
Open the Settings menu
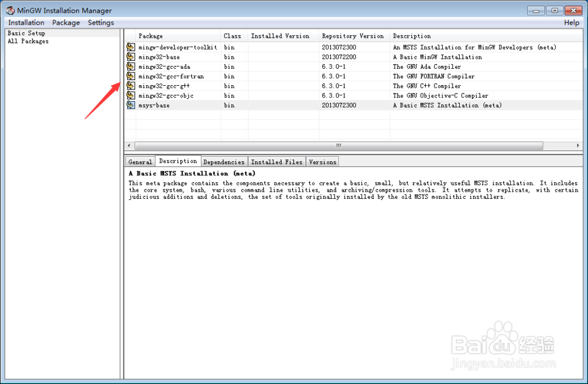(x=101, y=22)
